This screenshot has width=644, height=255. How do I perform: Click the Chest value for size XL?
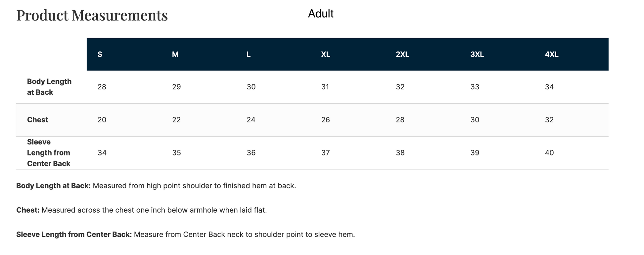325,120
